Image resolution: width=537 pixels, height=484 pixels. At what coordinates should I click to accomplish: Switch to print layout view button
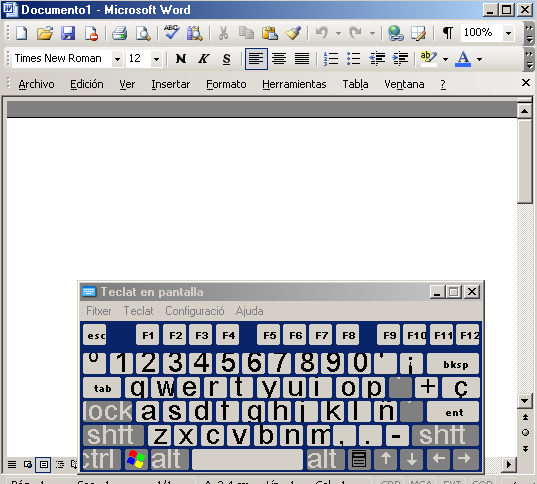pyautogui.click(x=43, y=464)
